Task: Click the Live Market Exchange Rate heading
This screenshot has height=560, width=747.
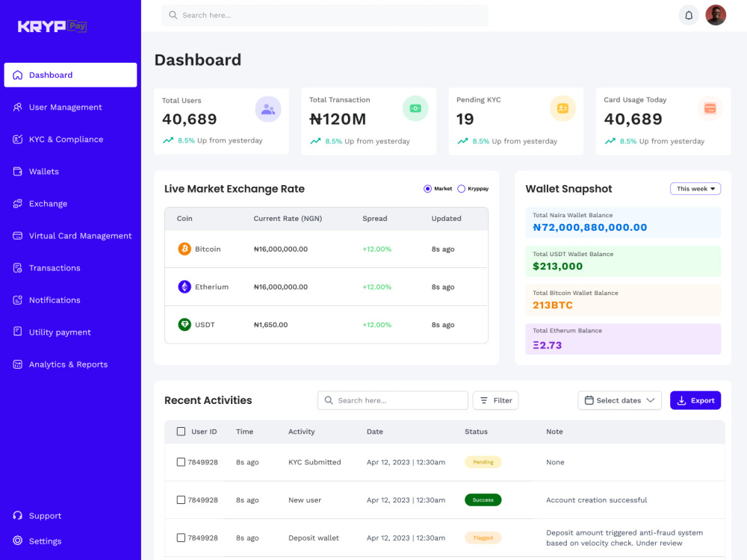Action: point(235,189)
